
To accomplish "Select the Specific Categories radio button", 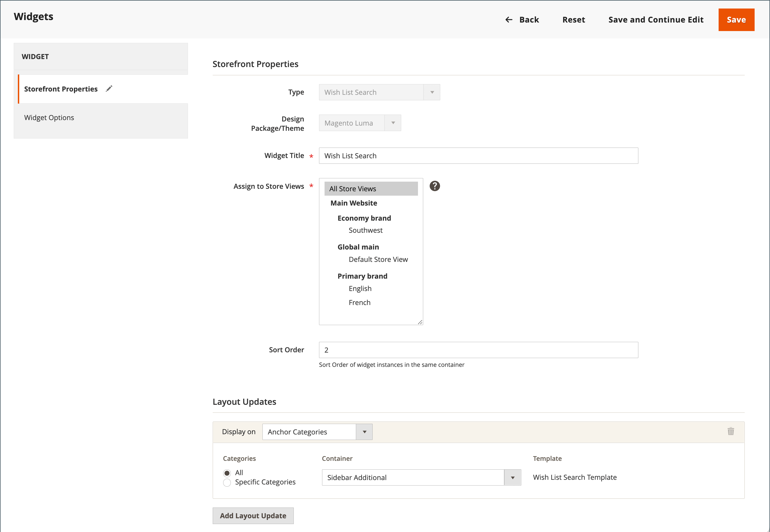I will [x=227, y=482].
